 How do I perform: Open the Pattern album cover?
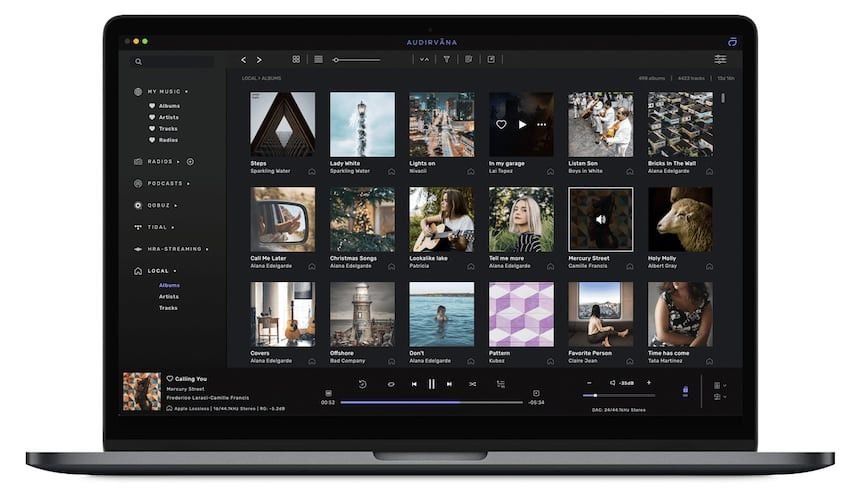click(521, 314)
